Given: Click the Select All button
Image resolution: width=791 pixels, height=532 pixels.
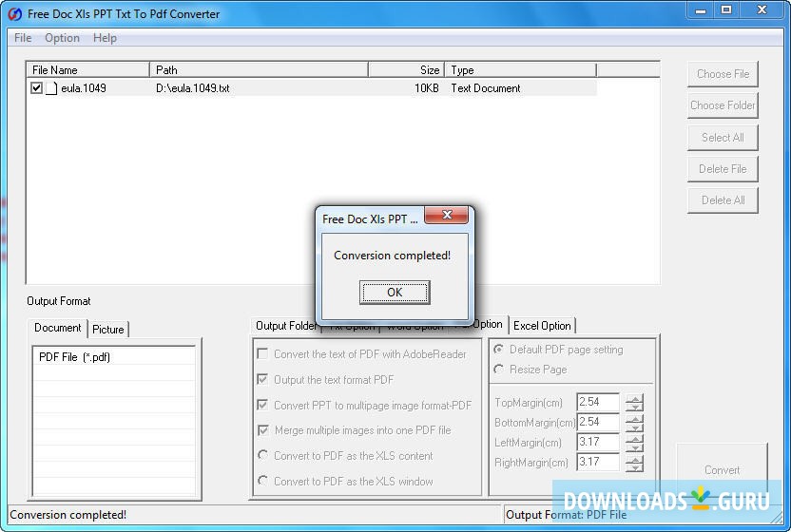Looking at the screenshot, I should coord(723,138).
